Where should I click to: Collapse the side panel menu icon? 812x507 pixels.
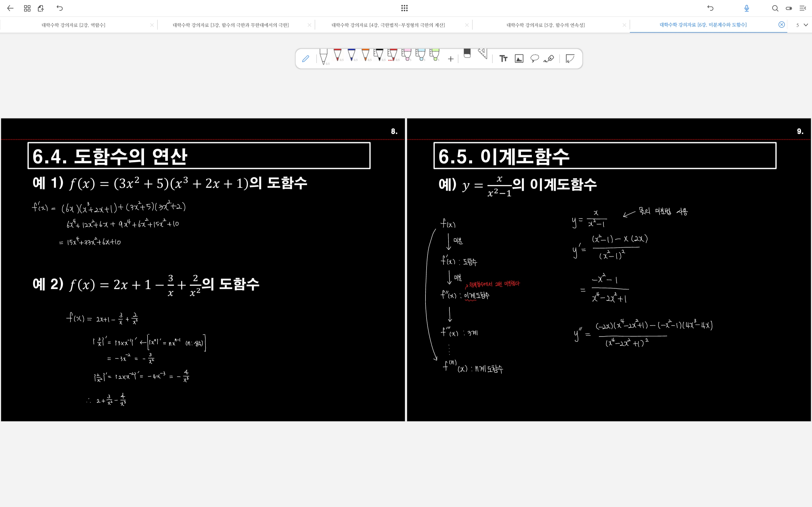[803, 9]
